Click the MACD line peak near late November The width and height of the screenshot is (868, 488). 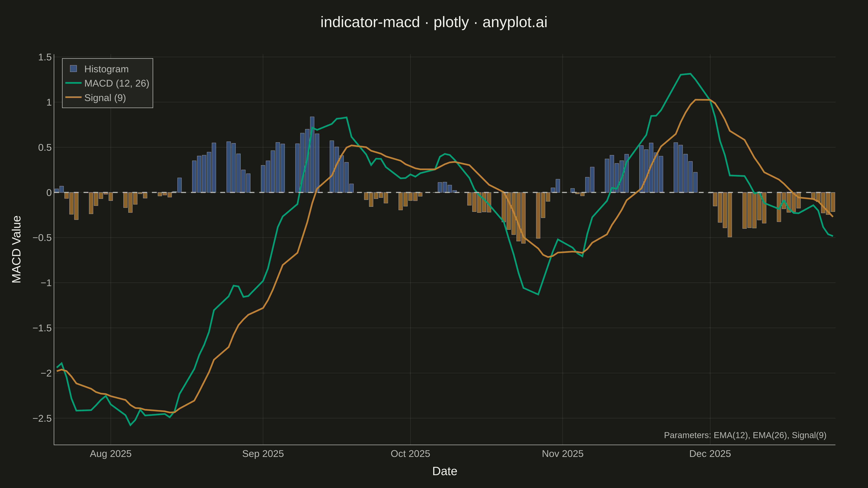690,74
